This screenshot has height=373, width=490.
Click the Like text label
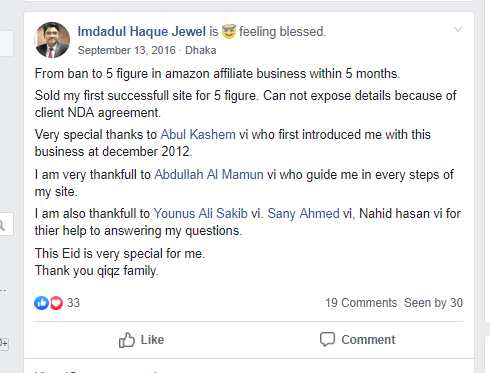(x=152, y=340)
